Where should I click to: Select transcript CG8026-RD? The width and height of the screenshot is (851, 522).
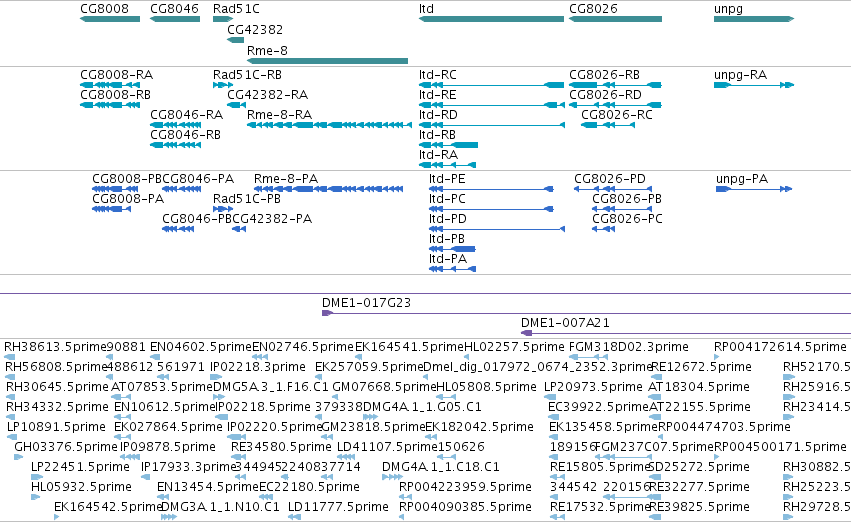point(615,105)
